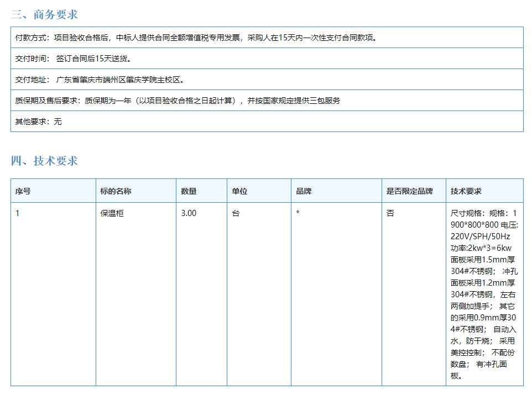Click the 质保期及售后要求 warranty row
The height and width of the screenshot is (395, 532).
(x=178, y=101)
